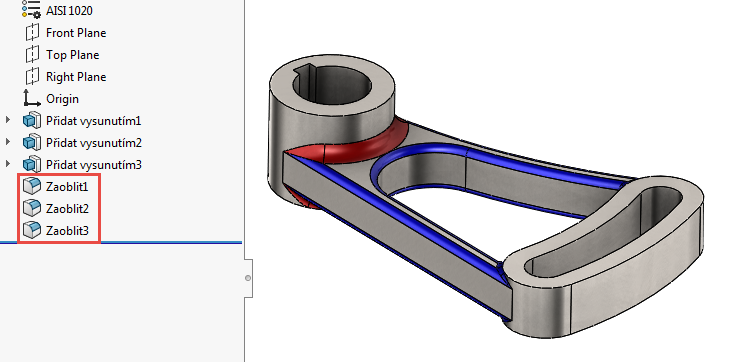Screen dimensions: 750x362
Task: Expand the Přidat vysunutím2 feature
Action: pos(8,142)
